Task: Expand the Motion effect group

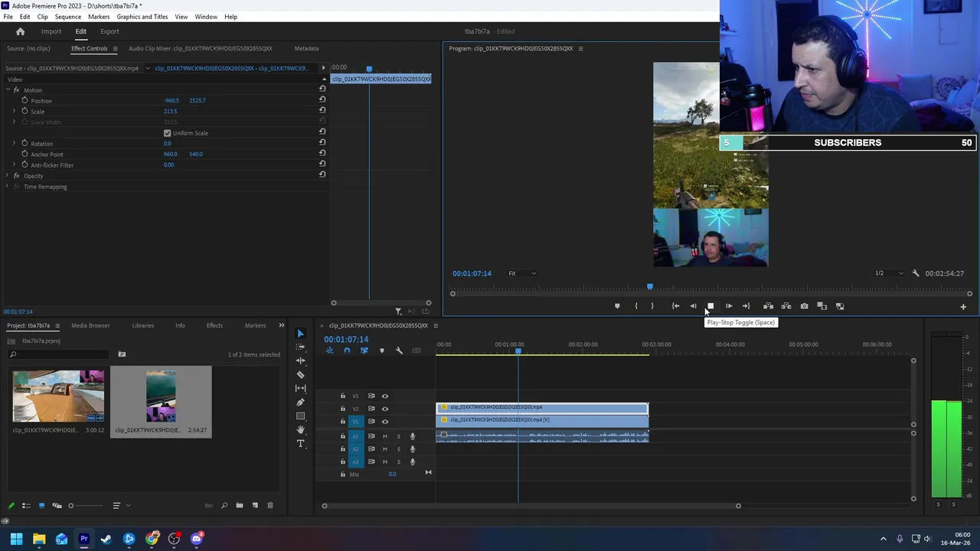Action: (x=8, y=90)
